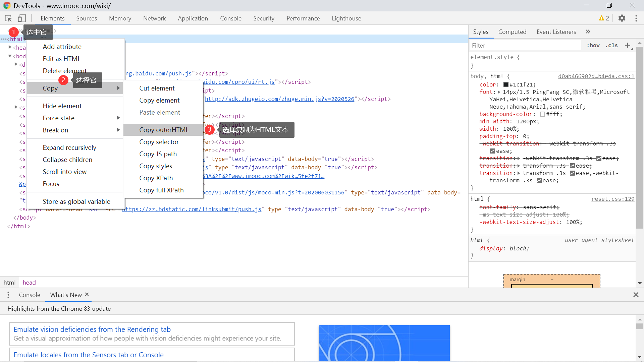Open the reset.css:129 stylesheet link
This screenshot has width=644, height=362.
click(612, 199)
